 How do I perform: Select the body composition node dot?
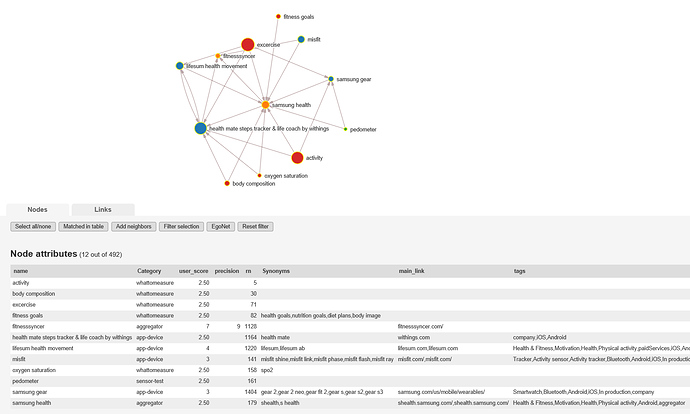click(x=227, y=183)
